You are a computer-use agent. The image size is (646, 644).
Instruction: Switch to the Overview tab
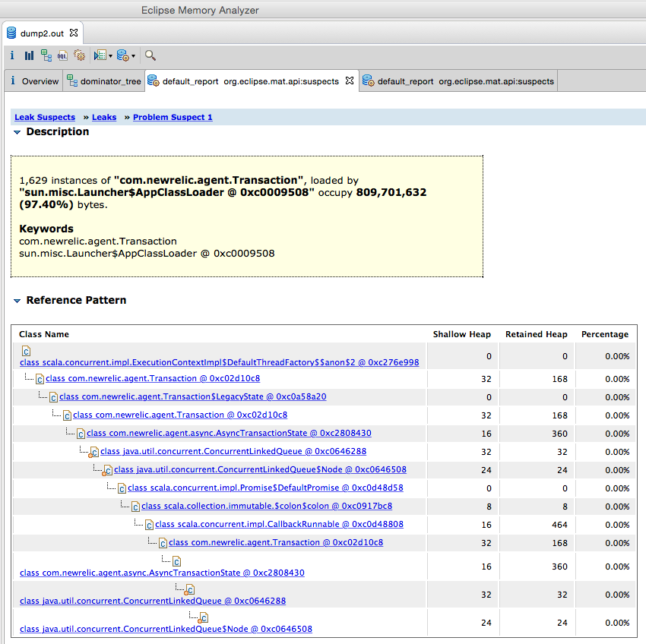[35, 81]
